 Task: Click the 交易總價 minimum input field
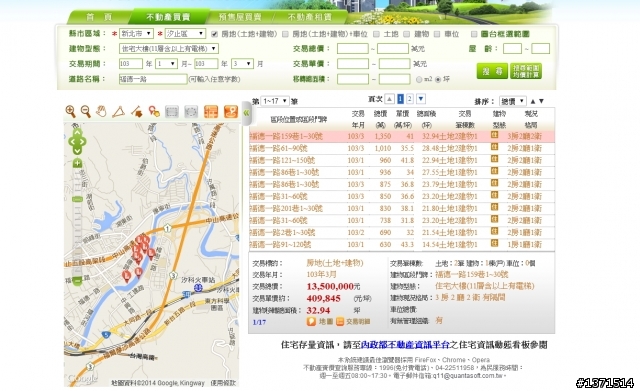tap(353, 49)
